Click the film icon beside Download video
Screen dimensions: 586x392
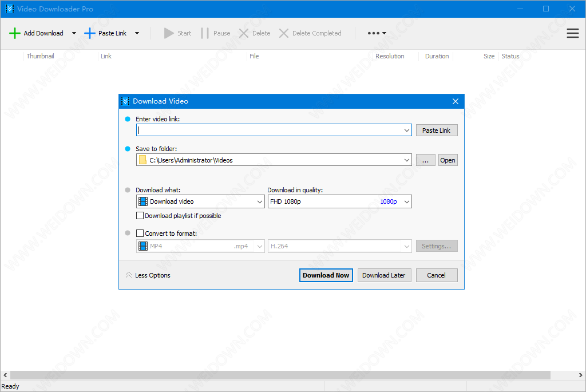pos(142,201)
